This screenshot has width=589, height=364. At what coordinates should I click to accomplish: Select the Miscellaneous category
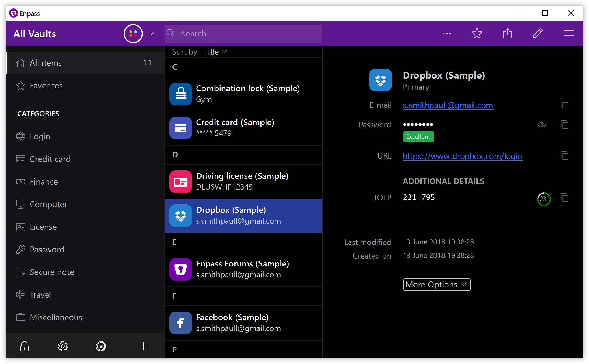[x=85, y=317]
